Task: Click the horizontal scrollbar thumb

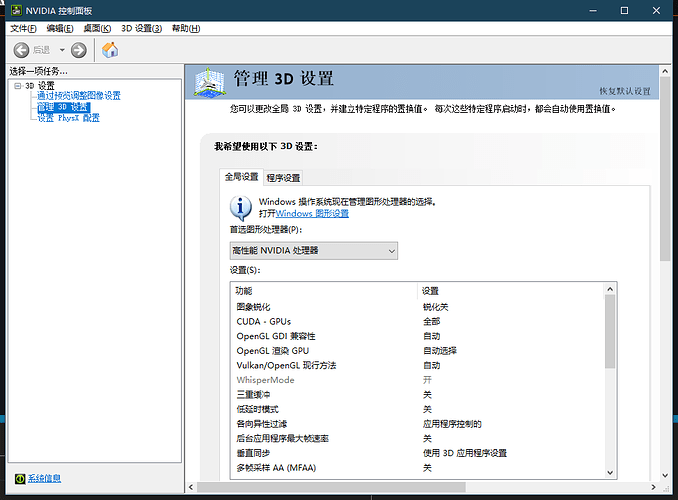Action: 331,487
